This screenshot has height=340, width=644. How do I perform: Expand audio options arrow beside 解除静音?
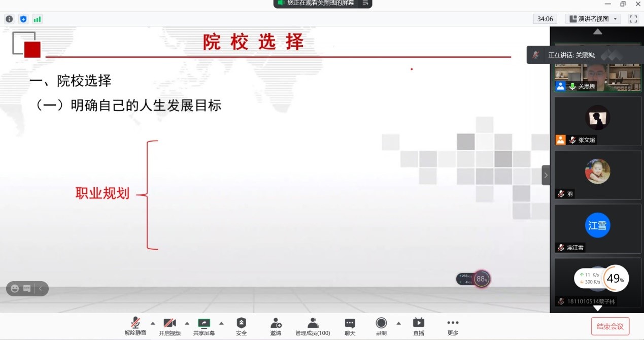pos(152,323)
